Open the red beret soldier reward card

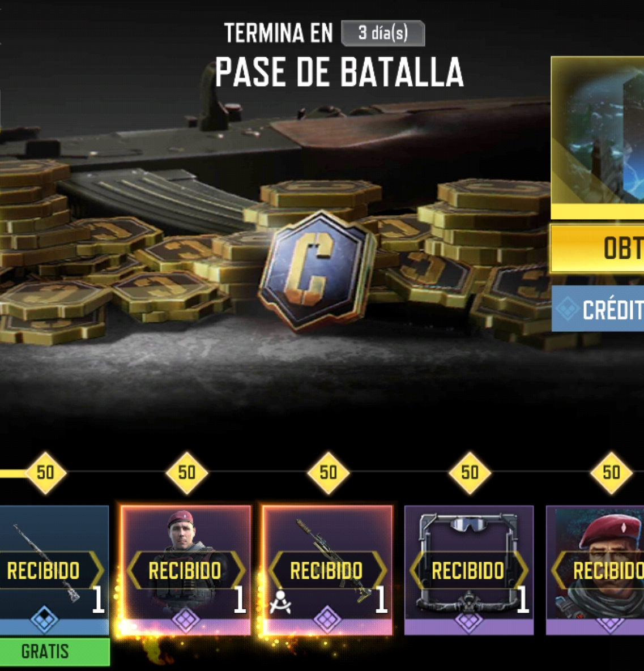point(186,570)
